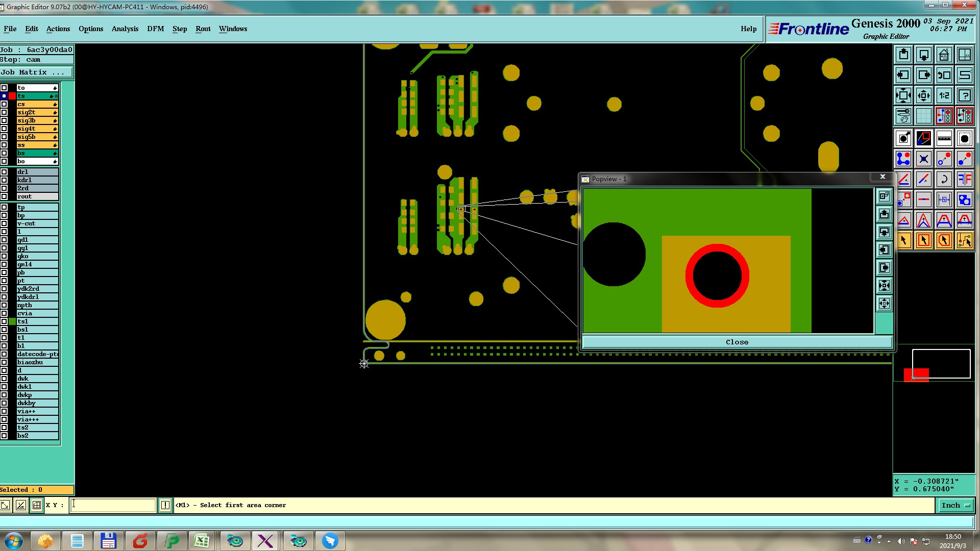
Task: Click the Home view icon
Action: [944, 55]
